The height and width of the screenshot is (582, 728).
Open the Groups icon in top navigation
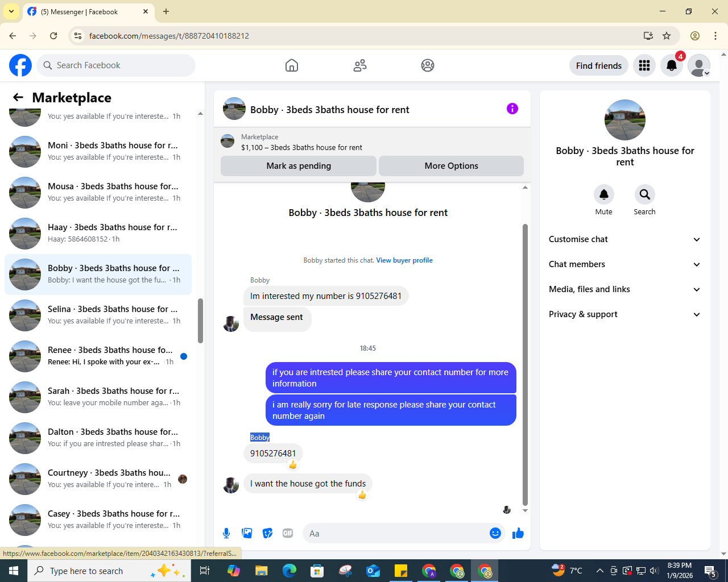tap(428, 65)
